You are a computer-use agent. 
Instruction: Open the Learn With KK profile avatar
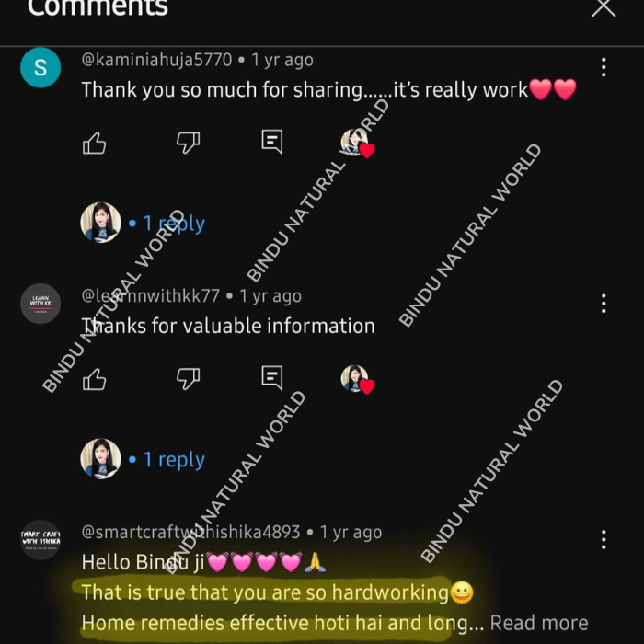[40, 304]
